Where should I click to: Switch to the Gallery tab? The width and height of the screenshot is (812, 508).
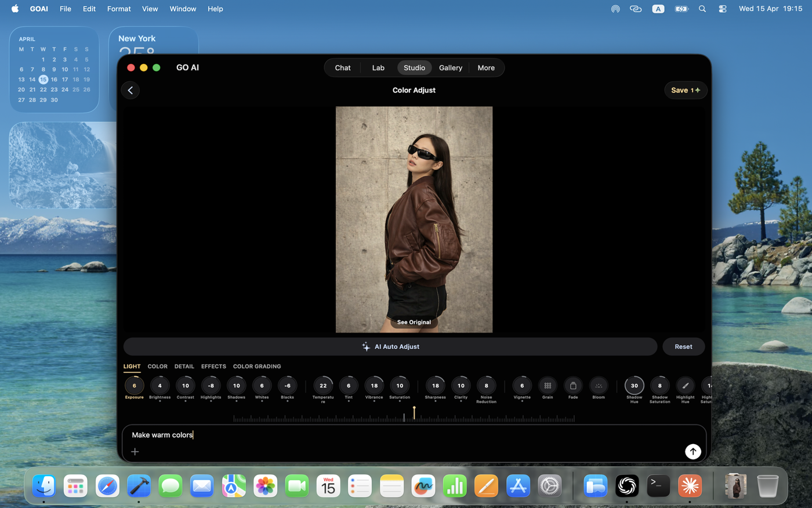pos(451,67)
